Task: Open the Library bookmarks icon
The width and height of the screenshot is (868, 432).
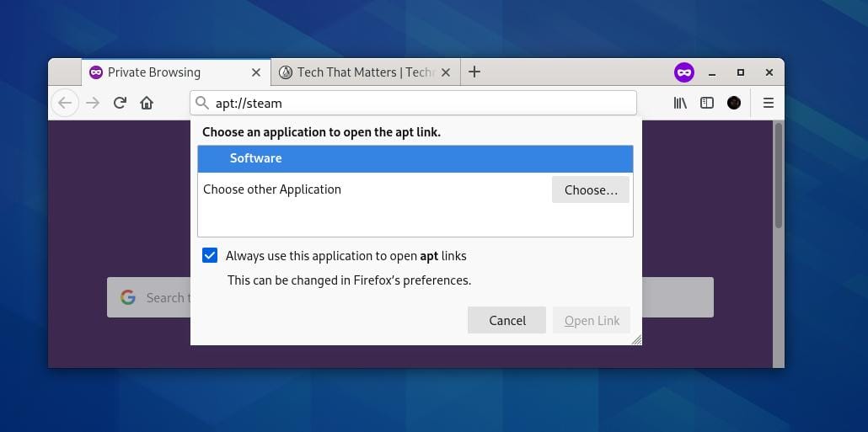Action: pos(680,103)
